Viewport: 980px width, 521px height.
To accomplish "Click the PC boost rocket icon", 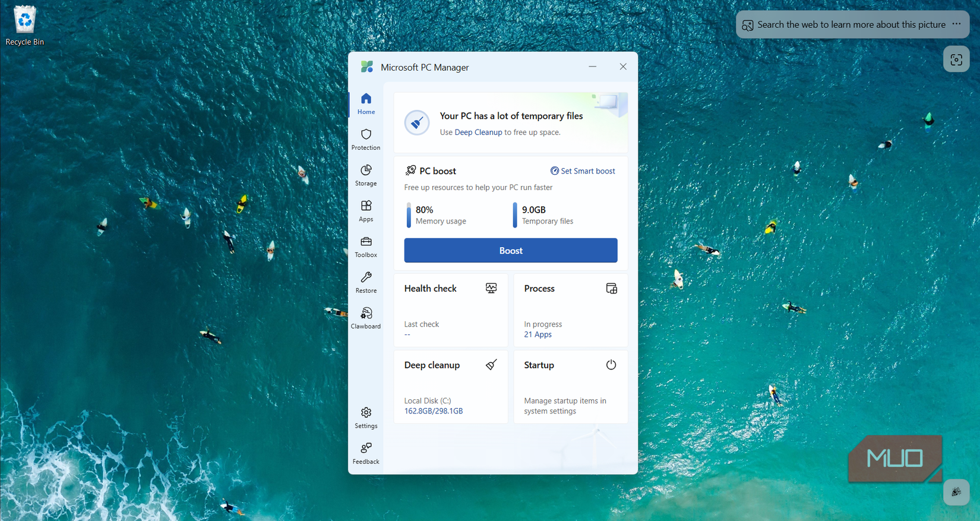I will click(x=410, y=170).
